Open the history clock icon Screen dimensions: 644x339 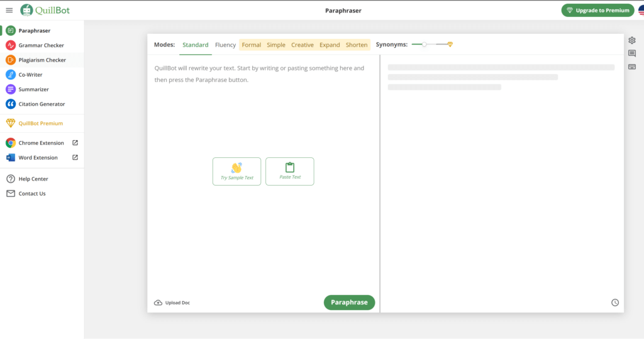coord(615,303)
